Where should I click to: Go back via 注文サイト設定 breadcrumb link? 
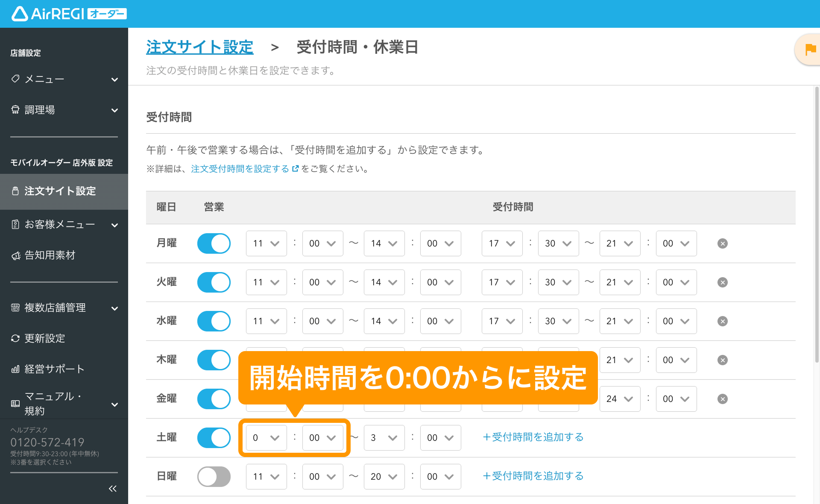point(200,47)
